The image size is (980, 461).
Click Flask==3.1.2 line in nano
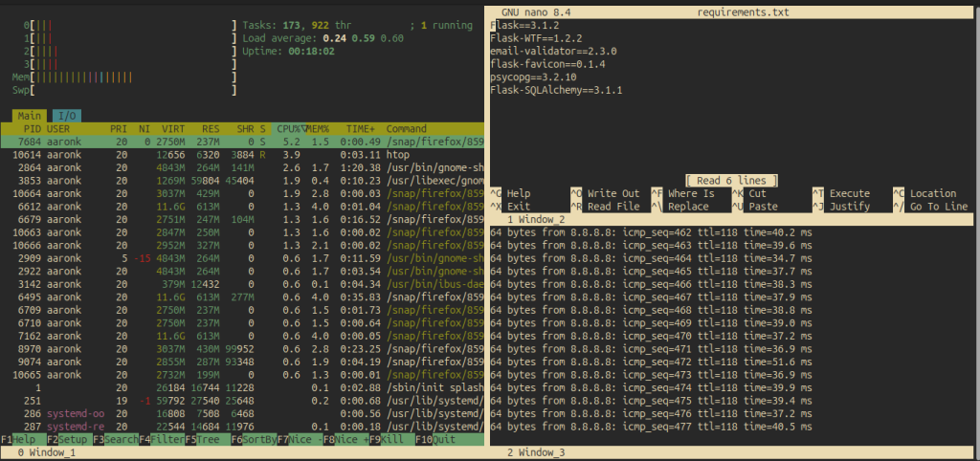click(524, 25)
